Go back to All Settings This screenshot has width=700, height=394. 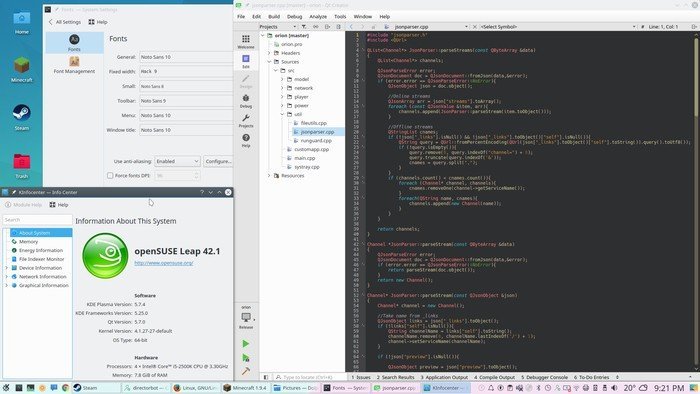click(65, 22)
